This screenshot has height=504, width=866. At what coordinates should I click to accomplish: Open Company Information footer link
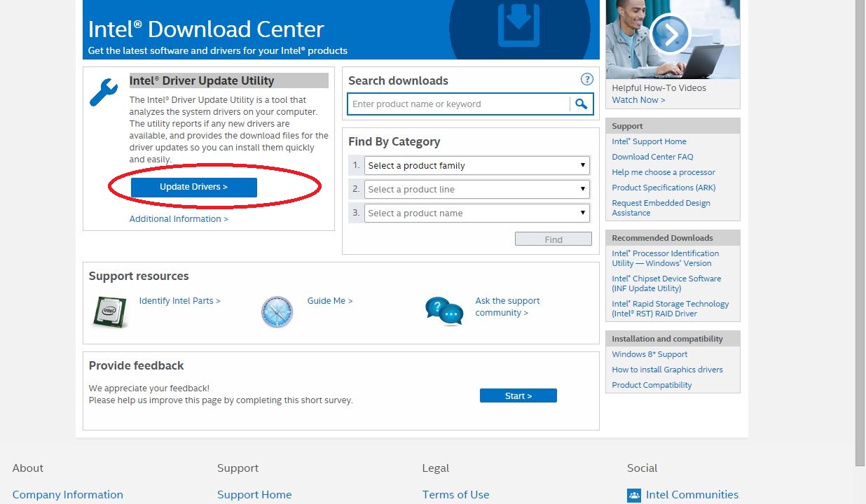[x=68, y=495]
